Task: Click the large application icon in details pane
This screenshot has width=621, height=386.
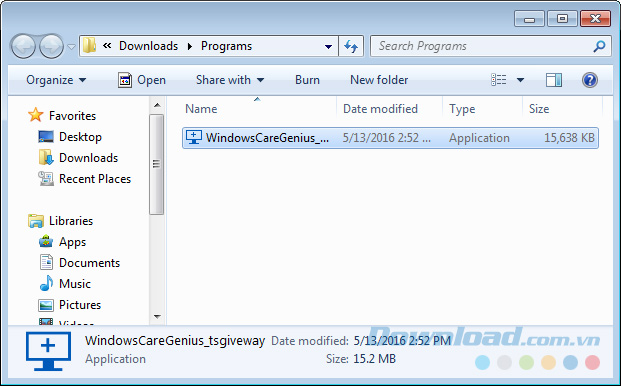Action: click(x=48, y=351)
